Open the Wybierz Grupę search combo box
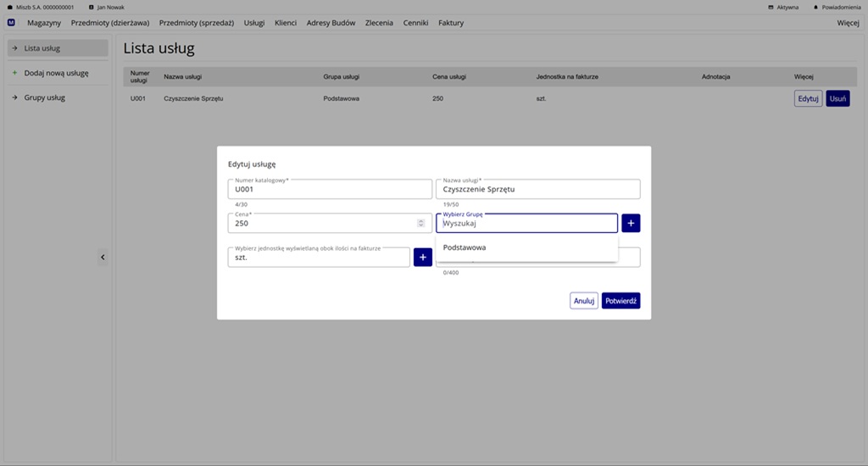 click(526, 224)
